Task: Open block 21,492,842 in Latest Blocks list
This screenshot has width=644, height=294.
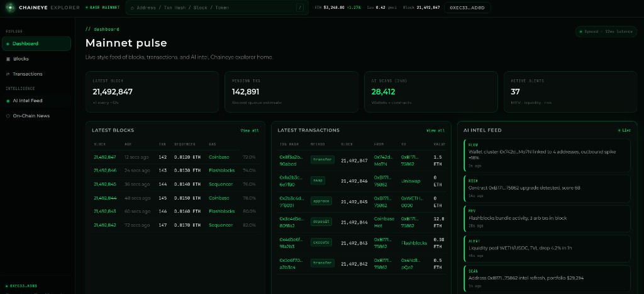Action: (x=105, y=225)
